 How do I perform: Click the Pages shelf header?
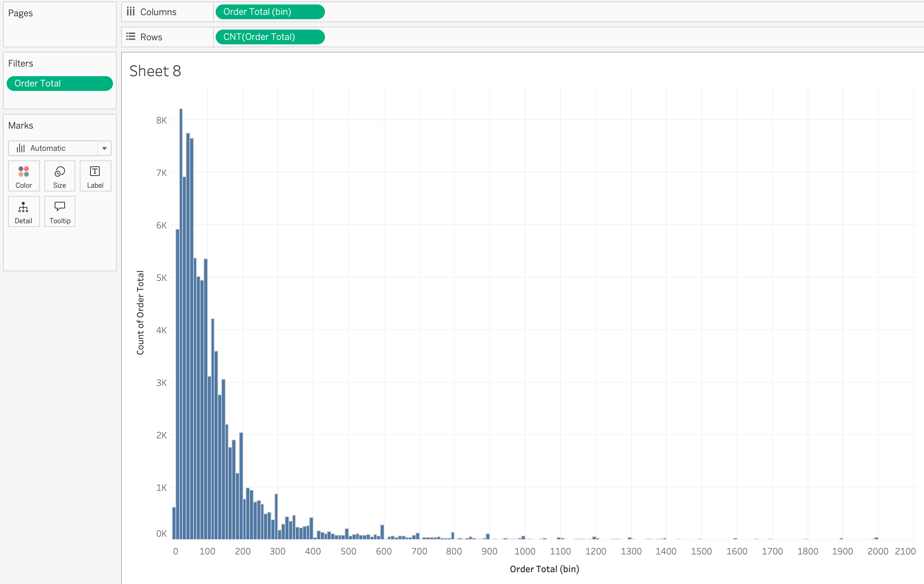point(20,13)
